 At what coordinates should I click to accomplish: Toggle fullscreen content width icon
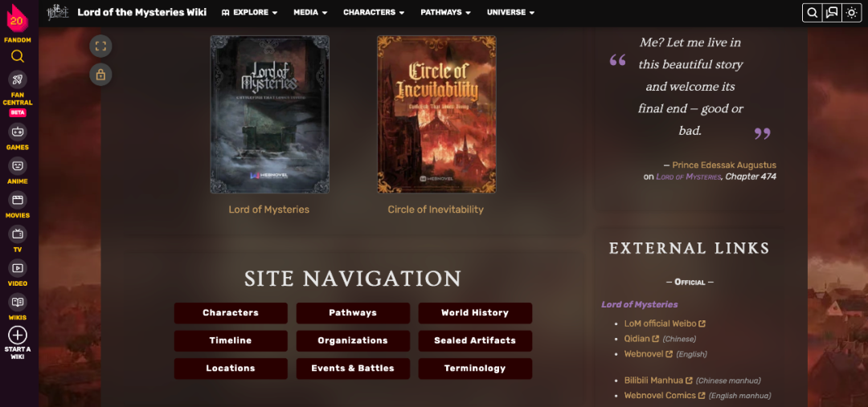pyautogui.click(x=100, y=47)
